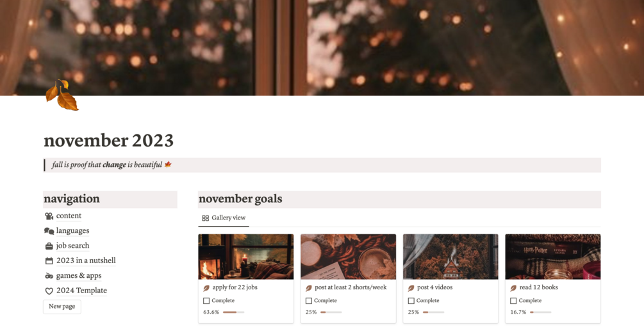This screenshot has height=329, width=644.
Task: Click the camera icon beside content
Action: pyautogui.click(x=49, y=216)
